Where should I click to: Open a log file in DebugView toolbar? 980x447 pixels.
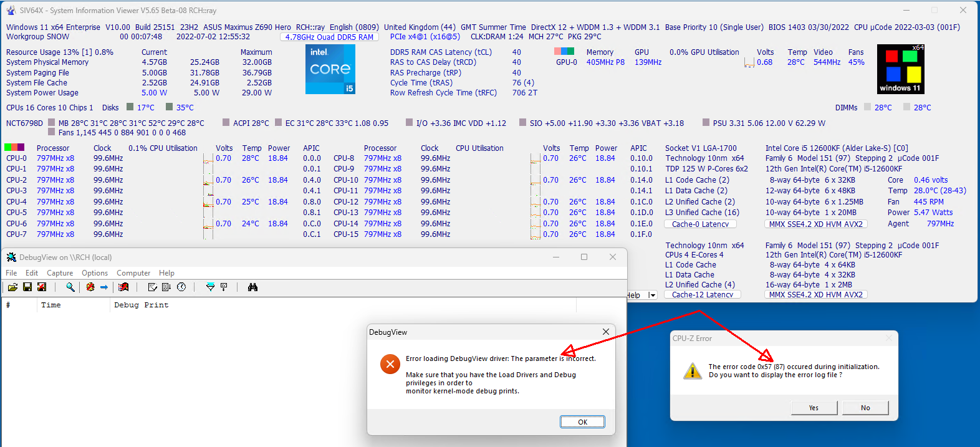[x=12, y=287]
